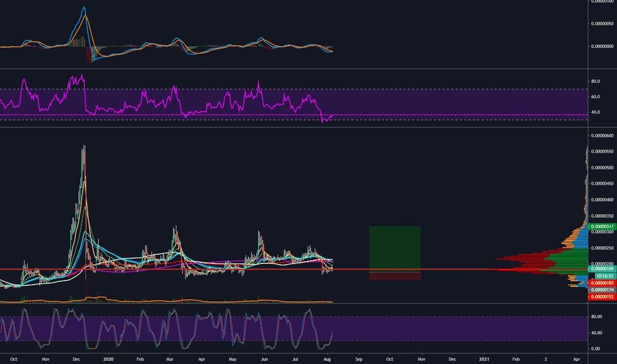This screenshot has height=364, width=617.
Task: Click the 40.0 RSI axis label
Action: click(595, 112)
